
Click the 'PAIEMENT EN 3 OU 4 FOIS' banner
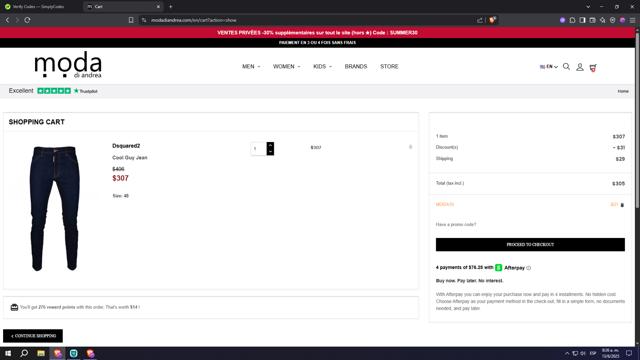(x=317, y=42)
